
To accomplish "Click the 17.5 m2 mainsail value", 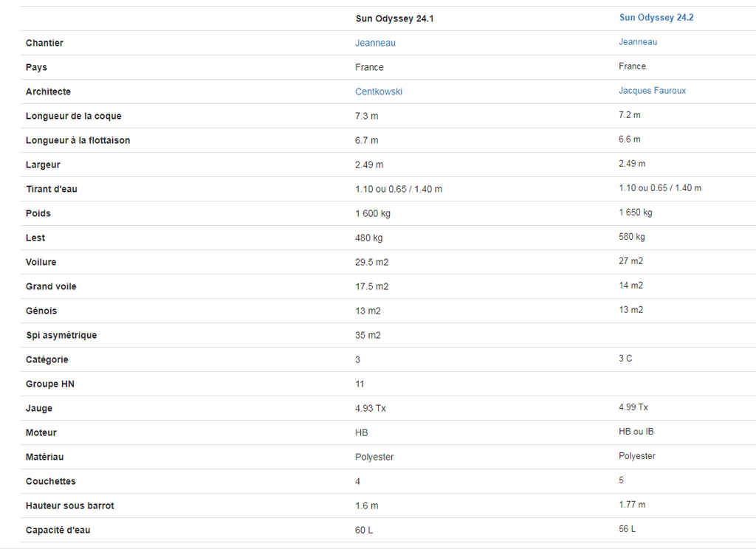I will (x=372, y=287).
